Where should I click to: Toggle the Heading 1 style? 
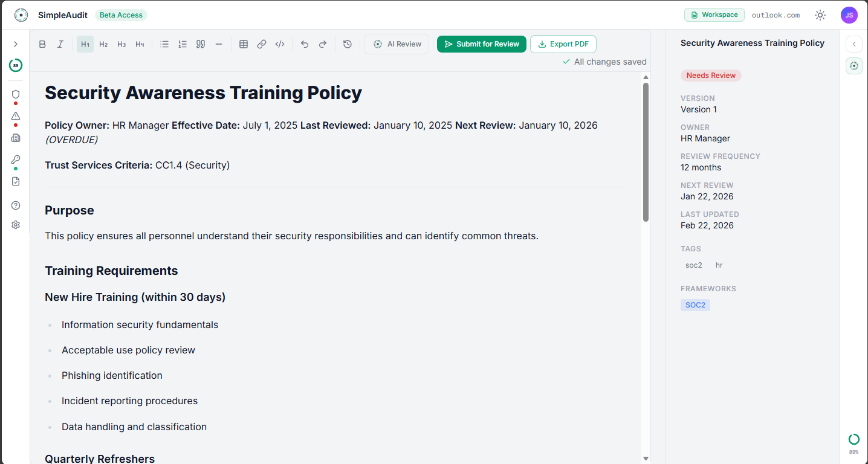point(85,44)
